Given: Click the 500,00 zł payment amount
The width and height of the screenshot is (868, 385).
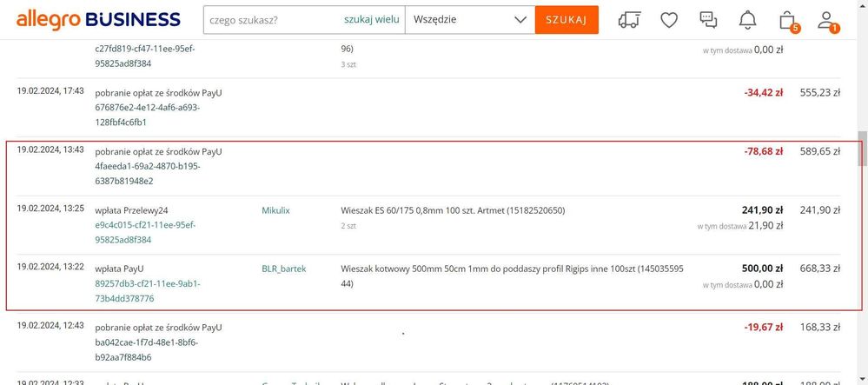Looking at the screenshot, I should point(762,269).
